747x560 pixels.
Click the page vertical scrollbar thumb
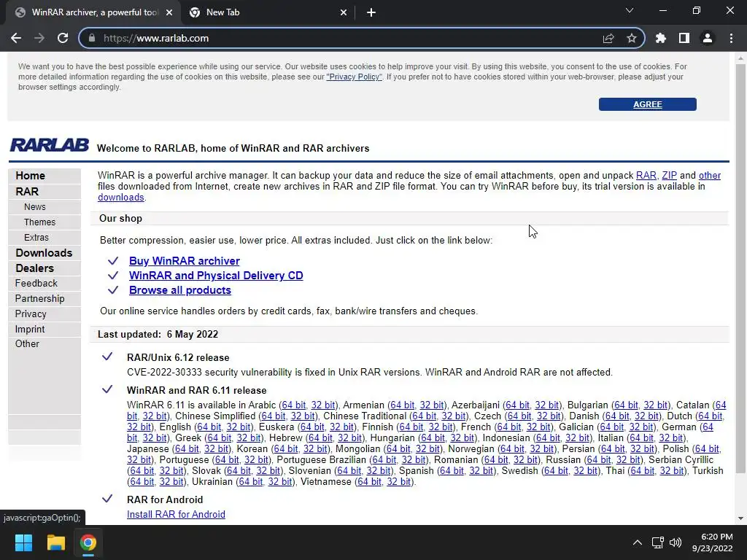pos(740,268)
